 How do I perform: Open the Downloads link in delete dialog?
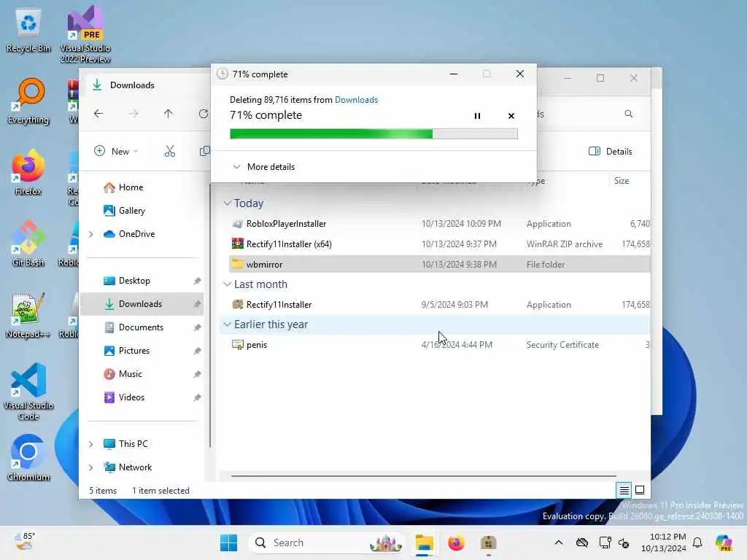click(x=356, y=99)
